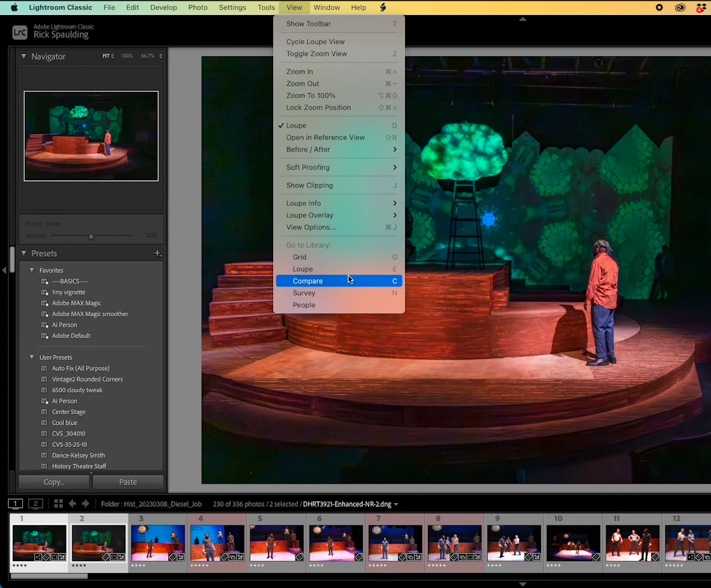
Task: Open second window display icon
Action: click(36, 504)
